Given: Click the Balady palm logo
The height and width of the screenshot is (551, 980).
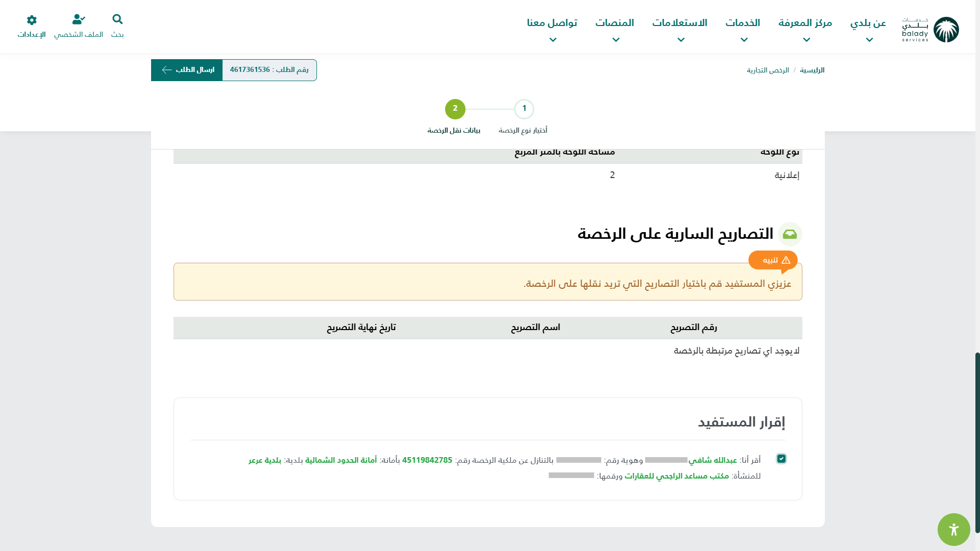Looking at the screenshot, I should click(x=946, y=30).
